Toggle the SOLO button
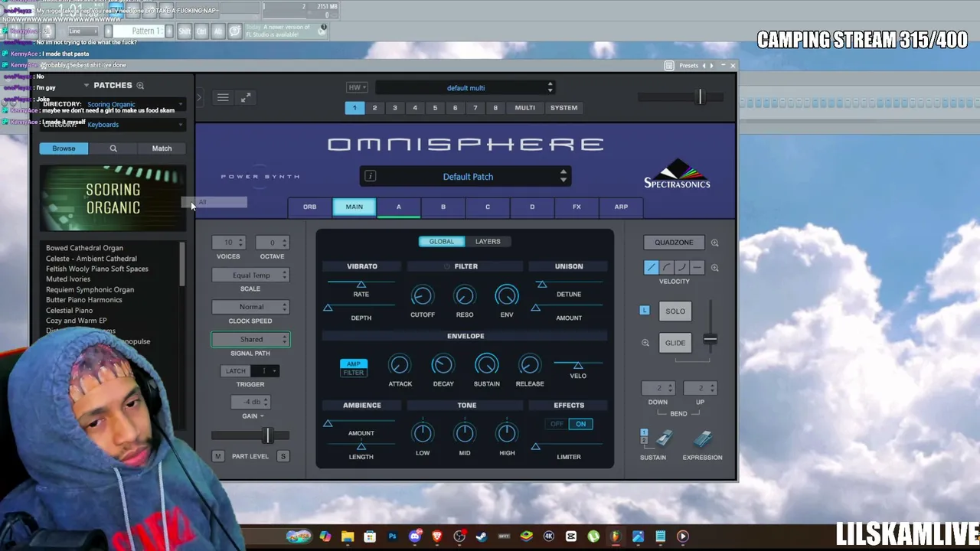The width and height of the screenshot is (980, 551). 675,311
